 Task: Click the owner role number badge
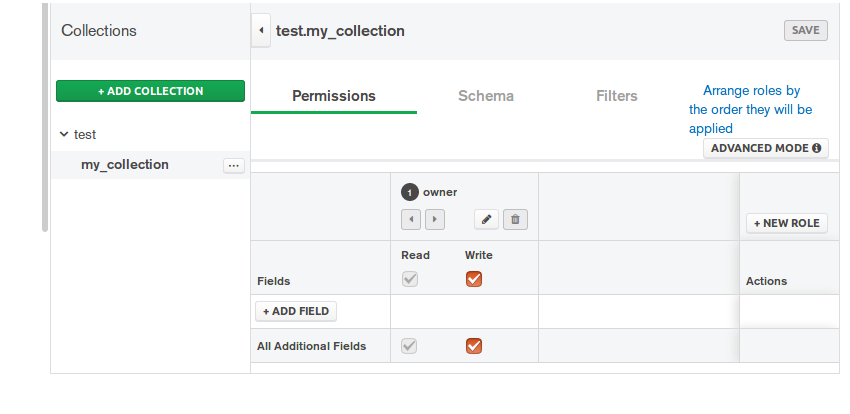pyautogui.click(x=409, y=192)
